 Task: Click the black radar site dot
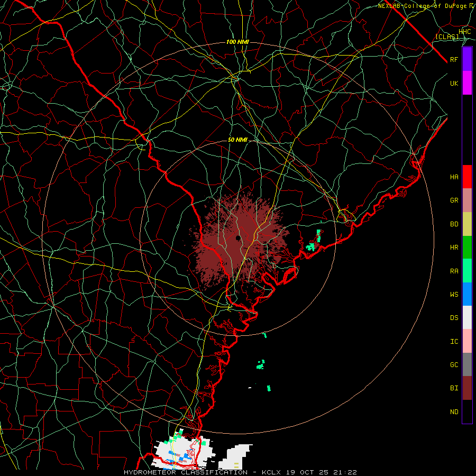tap(238, 238)
